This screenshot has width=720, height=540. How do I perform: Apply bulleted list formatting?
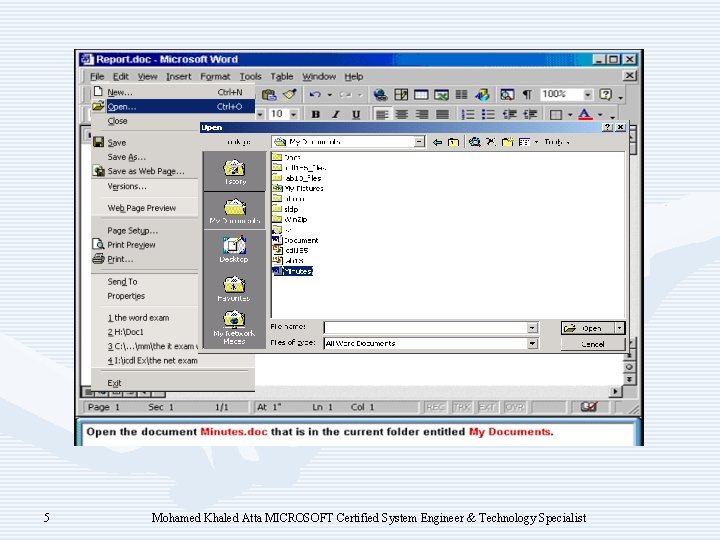(x=488, y=114)
